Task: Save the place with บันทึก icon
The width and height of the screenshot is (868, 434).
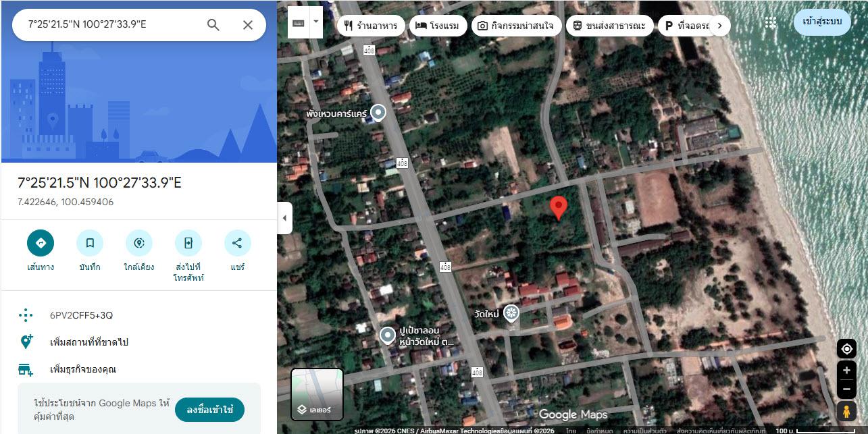Action: tap(90, 243)
